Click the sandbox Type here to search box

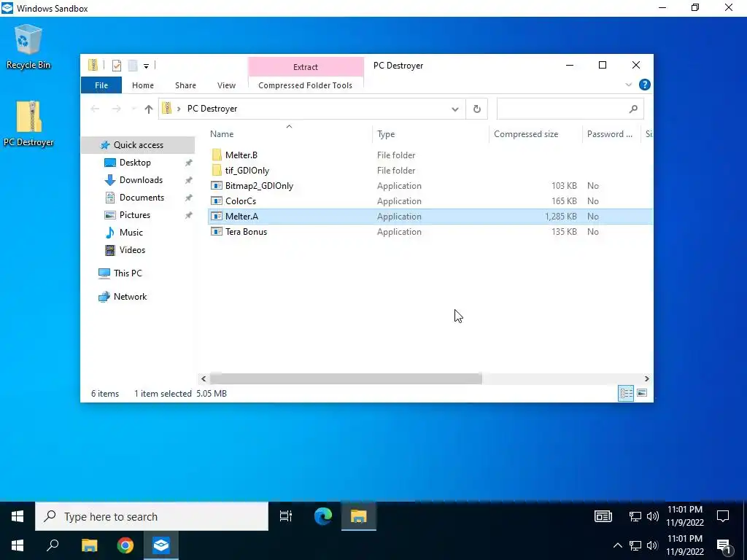[152, 517]
